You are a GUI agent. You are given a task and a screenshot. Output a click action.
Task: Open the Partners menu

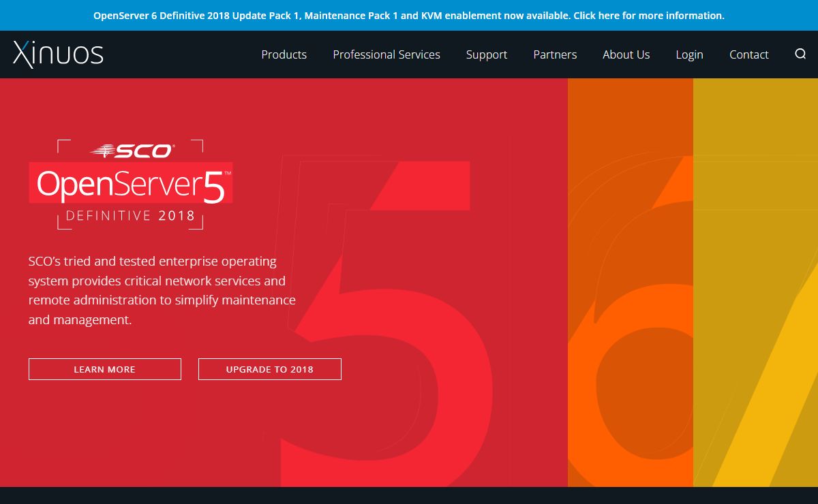click(555, 54)
